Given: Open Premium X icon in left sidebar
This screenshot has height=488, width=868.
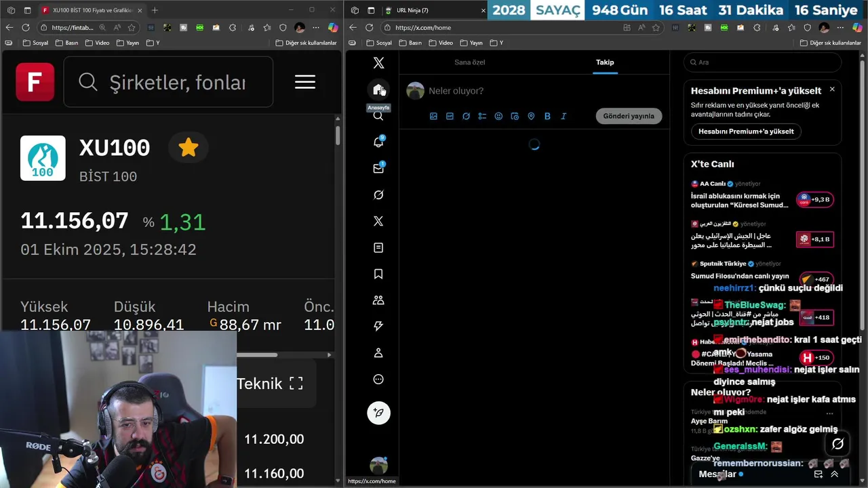Looking at the screenshot, I should [x=378, y=221].
